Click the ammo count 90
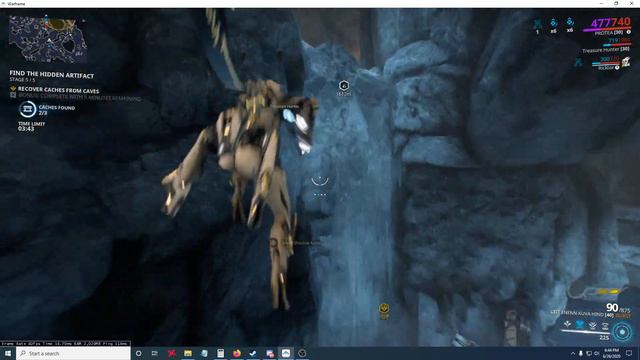This screenshot has height=360, width=640. click(612, 307)
